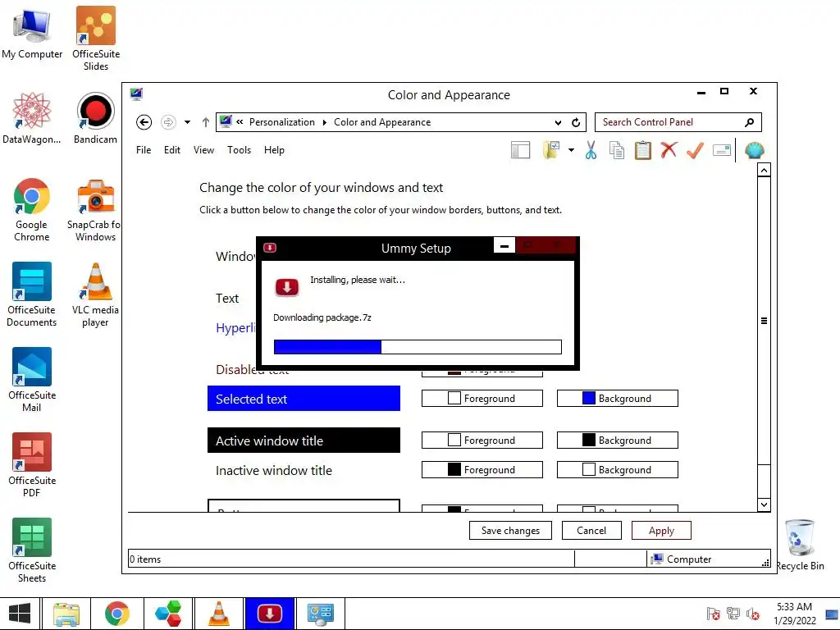Image resolution: width=840 pixels, height=630 pixels.
Task: Click the Back arrow navigation button
Action: 144,122
